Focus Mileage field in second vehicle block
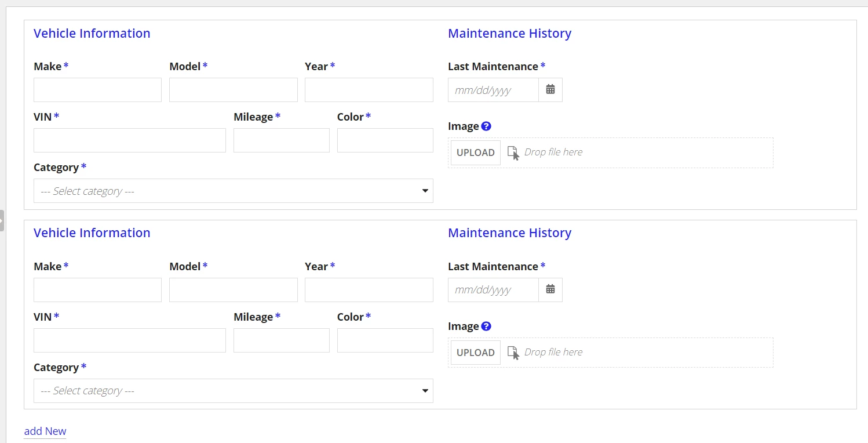 point(282,340)
